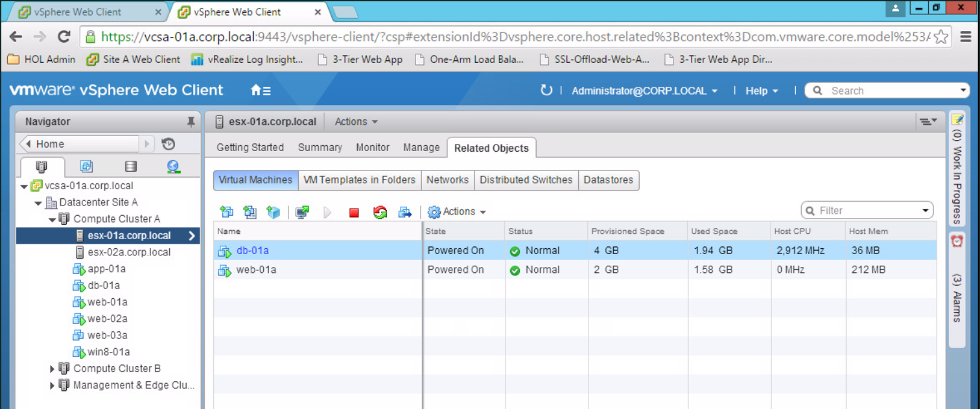Screen dimensions: 980x409
Task: Open the host Actions dropdown in title bar
Action: [x=356, y=121]
